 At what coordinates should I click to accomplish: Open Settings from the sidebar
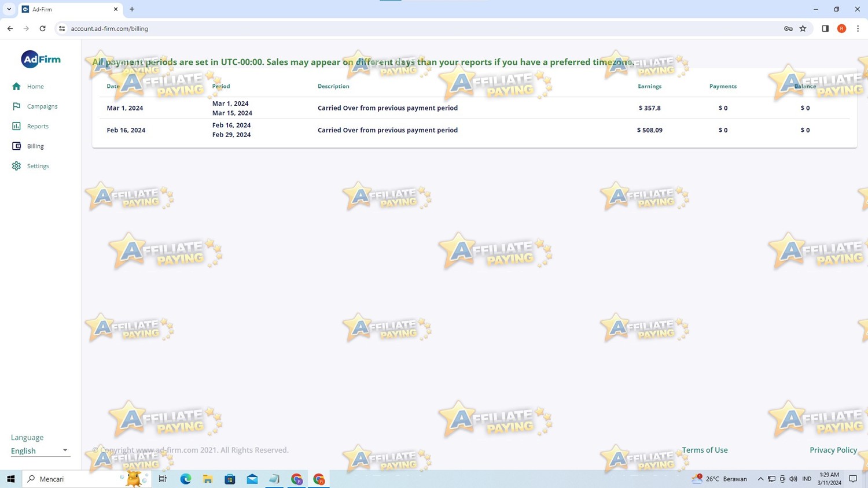(x=38, y=166)
